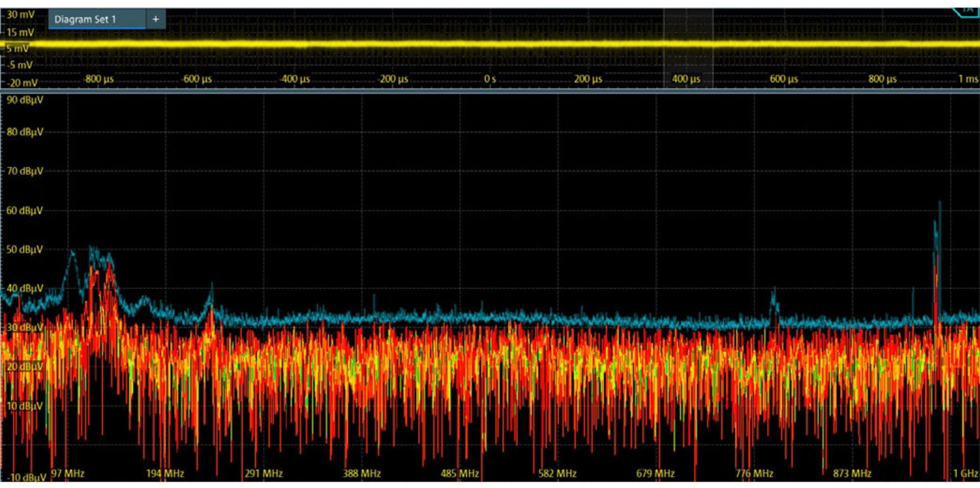Select the 1 ms time axis label
The image size is (980, 488).
[x=968, y=79]
